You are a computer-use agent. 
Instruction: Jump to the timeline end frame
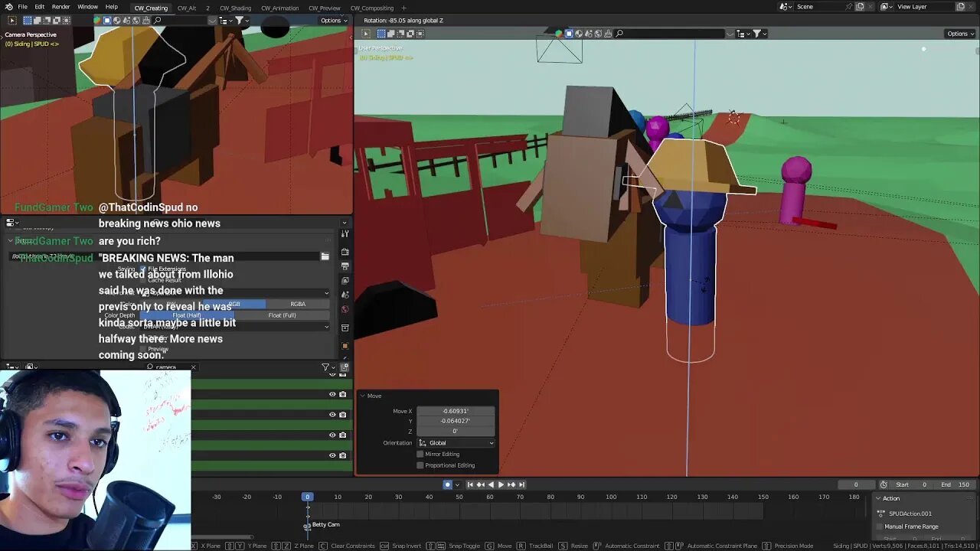point(521,484)
